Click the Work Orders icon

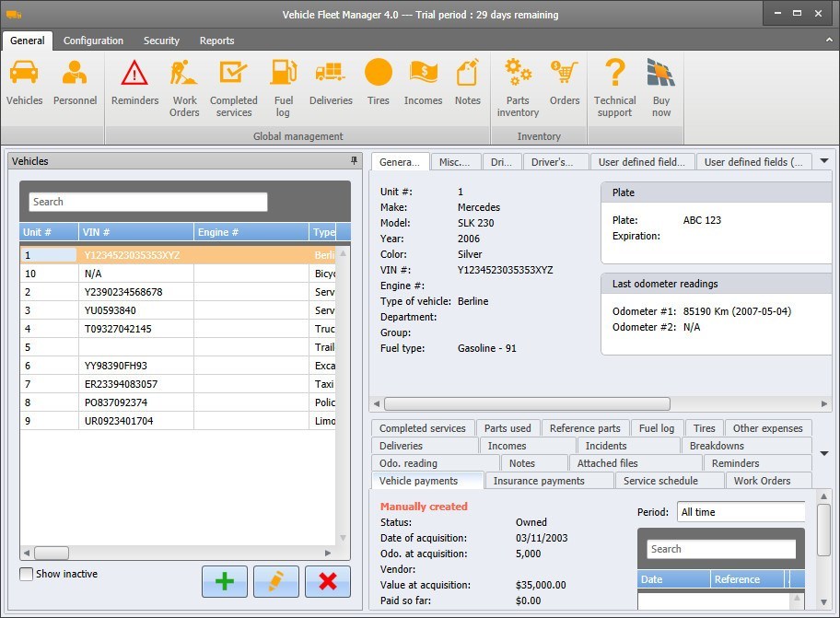tap(184, 83)
